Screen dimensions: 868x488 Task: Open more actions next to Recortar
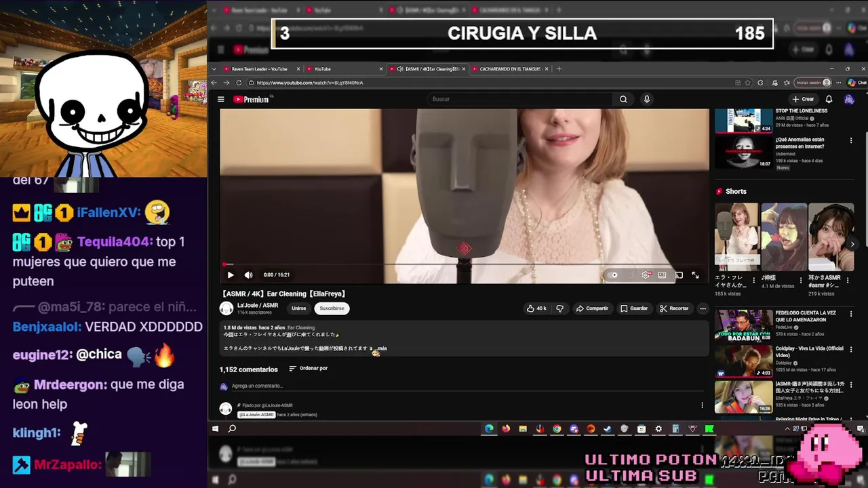(x=703, y=308)
